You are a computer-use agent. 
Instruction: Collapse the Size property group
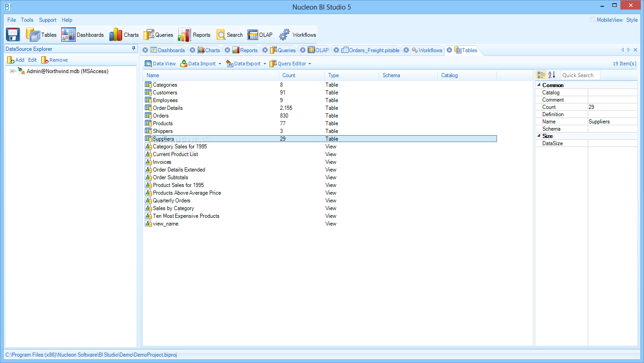[539, 136]
